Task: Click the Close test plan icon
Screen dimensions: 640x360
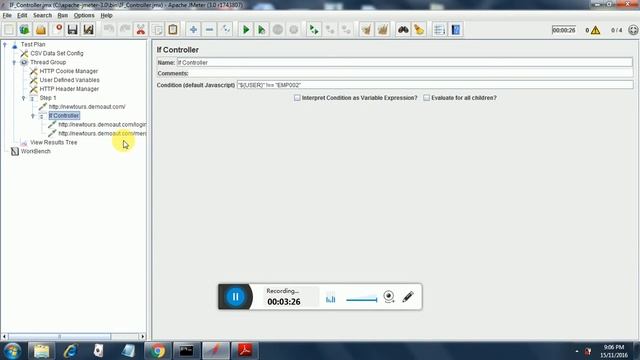Action: pos(57,29)
